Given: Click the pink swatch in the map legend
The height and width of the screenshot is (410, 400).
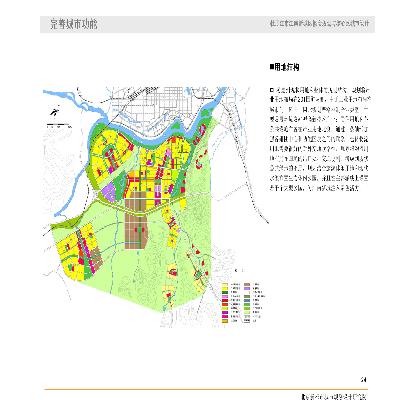Looking at the screenshot, I should [x=225, y=296].
